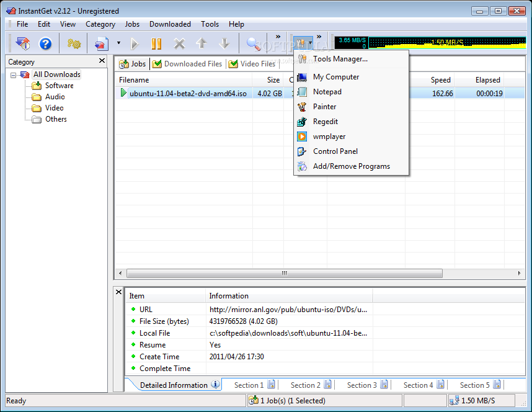Launch Painter from the tools menu
The width and height of the screenshot is (532, 412).
[x=351, y=107]
